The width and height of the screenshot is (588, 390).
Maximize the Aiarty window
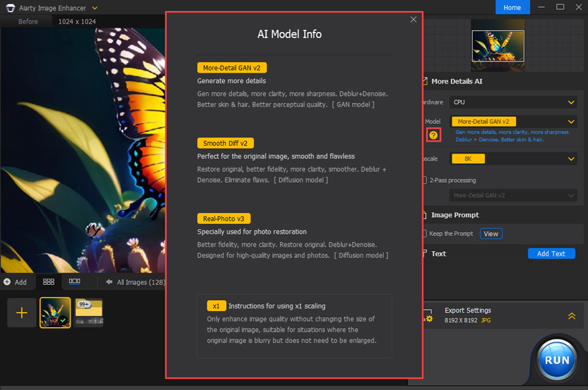click(x=560, y=7)
